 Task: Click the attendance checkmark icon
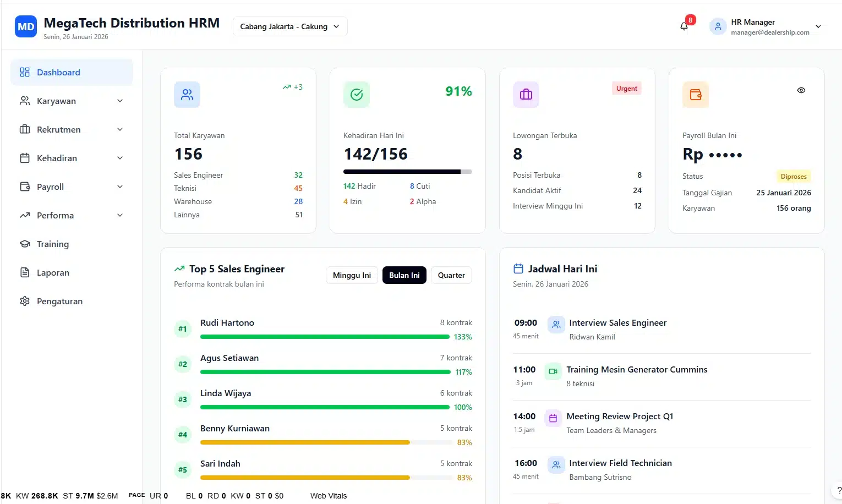click(357, 95)
